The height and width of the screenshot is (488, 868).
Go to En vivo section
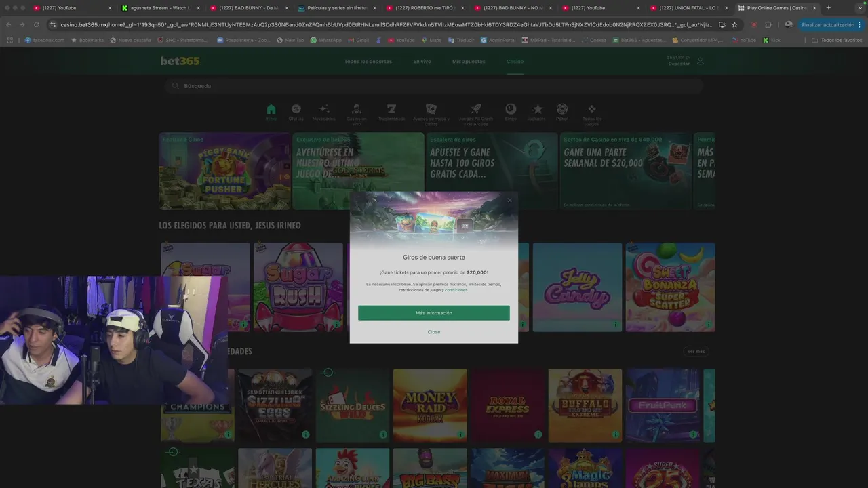pos(422,62)
